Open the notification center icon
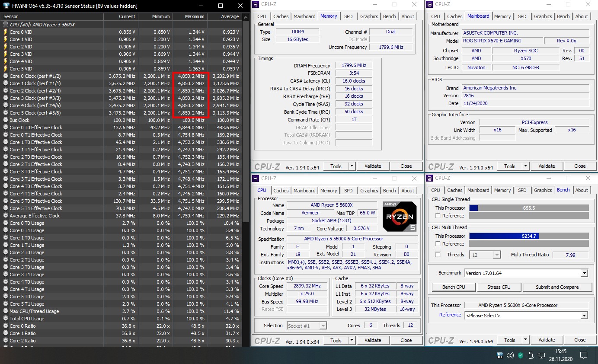598x364 pixels. click(x=584, y=356)
